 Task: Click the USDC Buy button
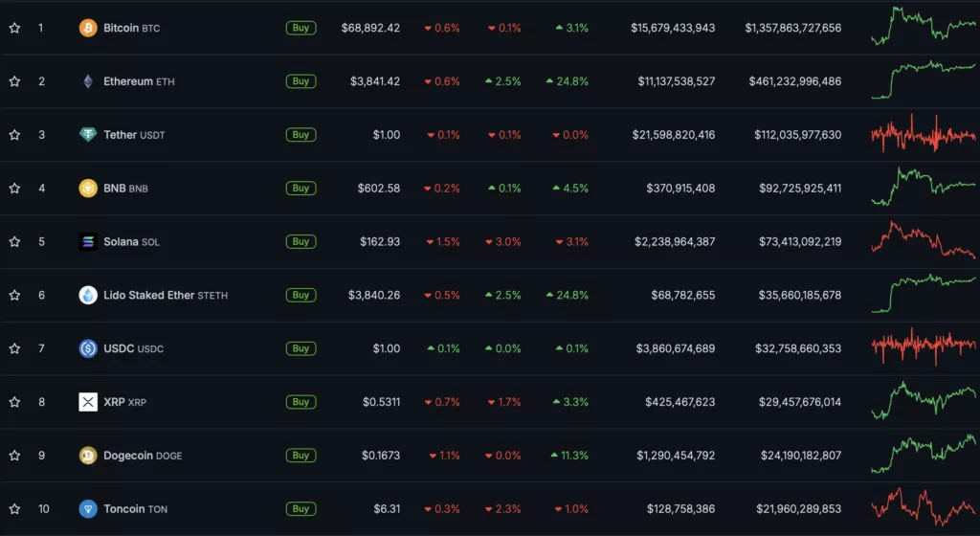point(301,348)
